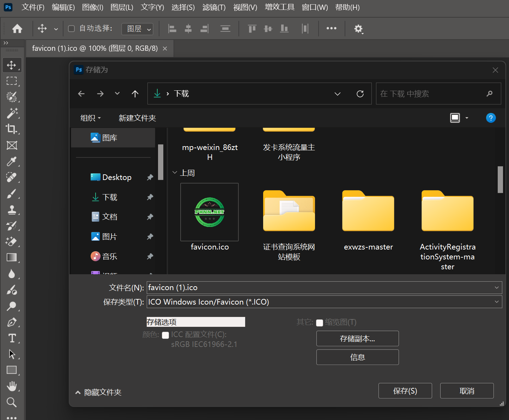509x420 pixels.
Task: Open the options bar settings gear
Action: point(358,29)
